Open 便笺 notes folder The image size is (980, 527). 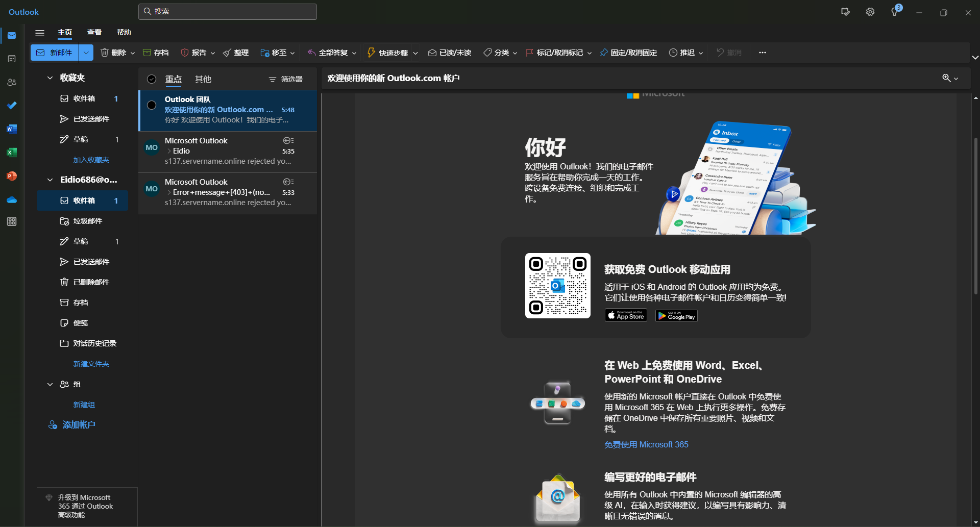point(82,323)
